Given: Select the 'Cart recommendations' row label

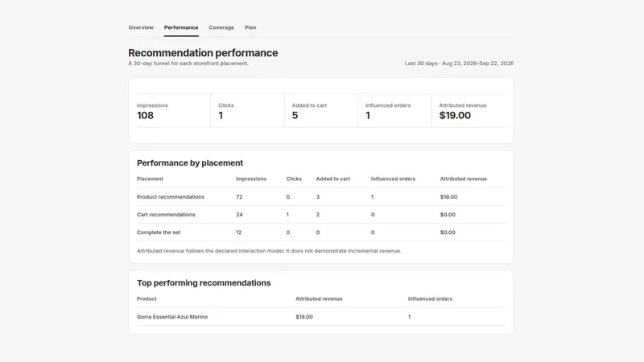Looking at the screenshot, I should point(166,215).
